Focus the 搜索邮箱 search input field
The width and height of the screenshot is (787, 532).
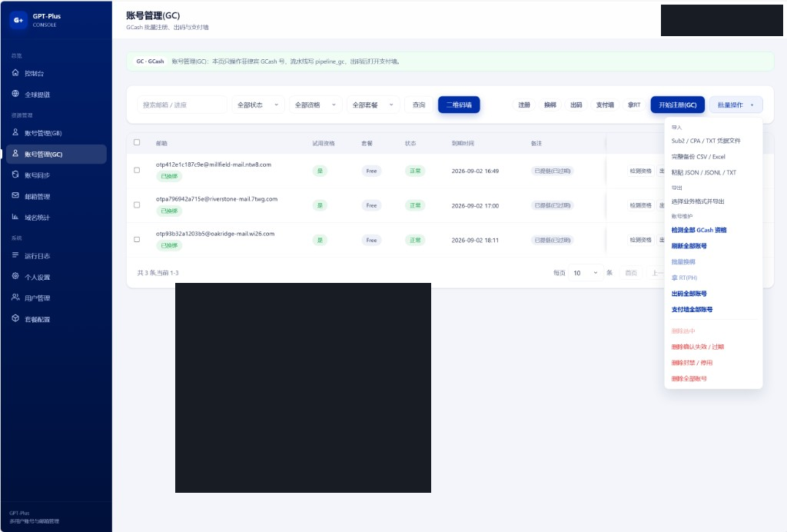point(181,105)
